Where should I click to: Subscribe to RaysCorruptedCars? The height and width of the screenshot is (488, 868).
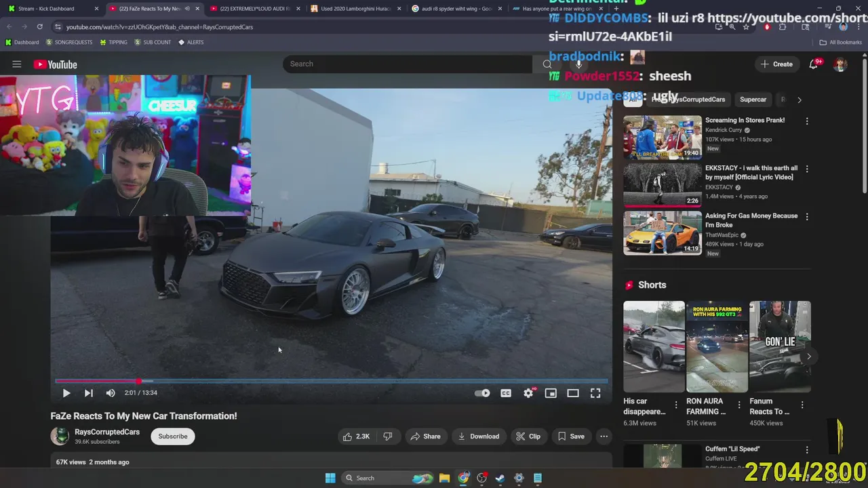pos(173,436)
